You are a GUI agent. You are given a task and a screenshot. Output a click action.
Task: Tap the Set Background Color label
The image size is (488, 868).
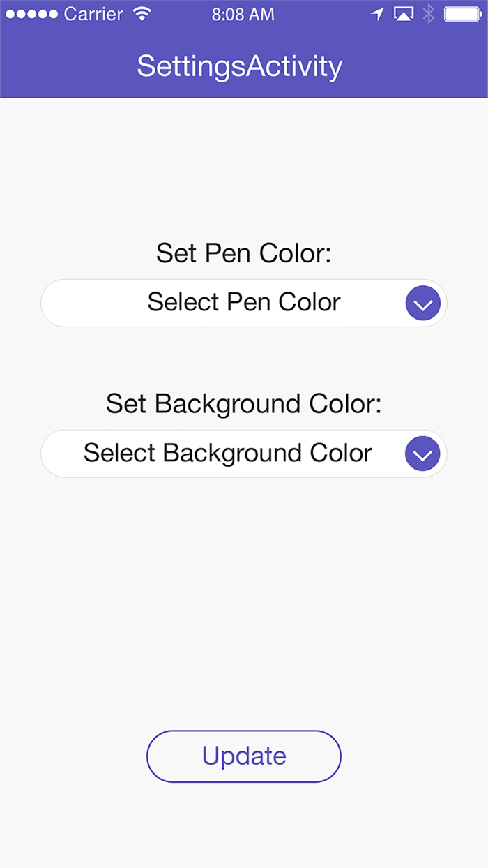[243, 404]
